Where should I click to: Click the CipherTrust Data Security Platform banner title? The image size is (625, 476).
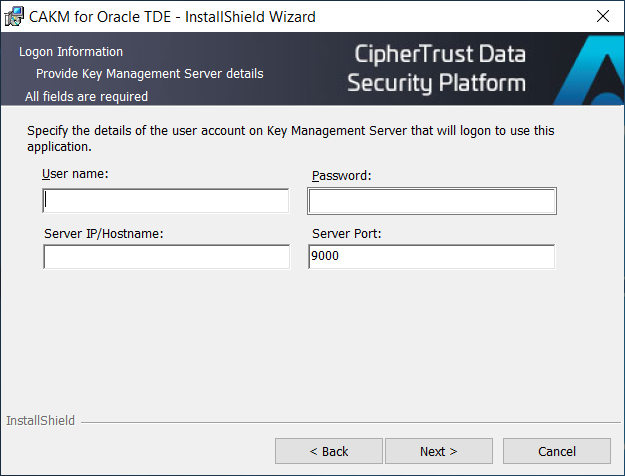(x=436, y=68)
